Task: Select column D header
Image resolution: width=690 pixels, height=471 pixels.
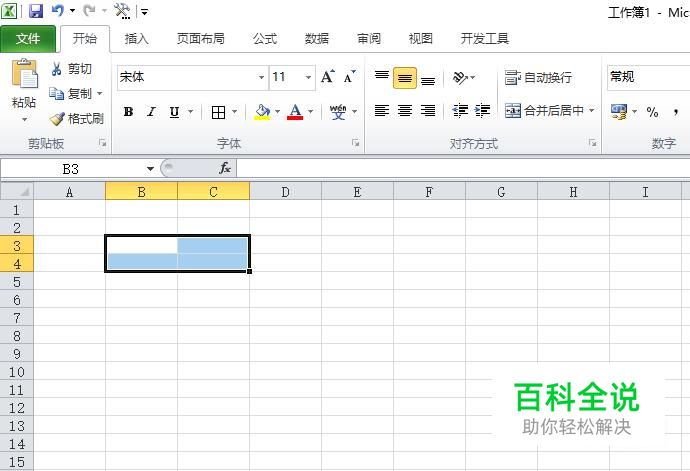Action: tap(286, 192)
